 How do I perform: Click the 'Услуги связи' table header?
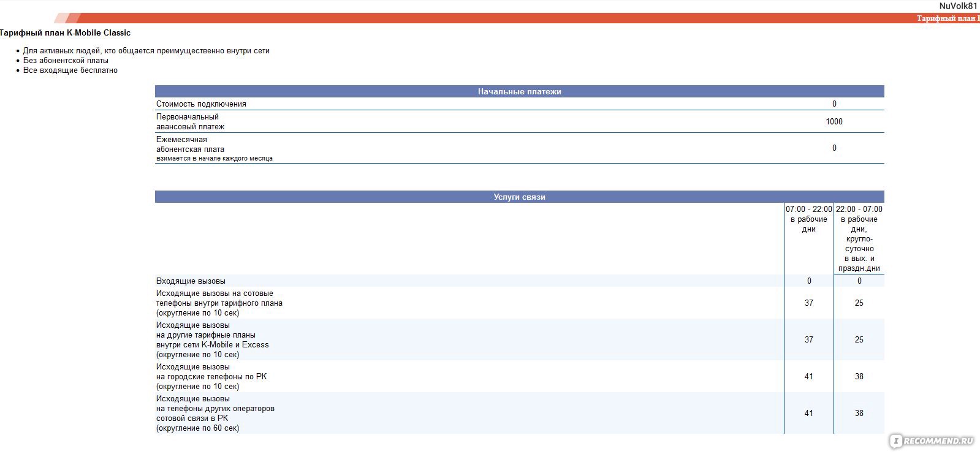519,197
